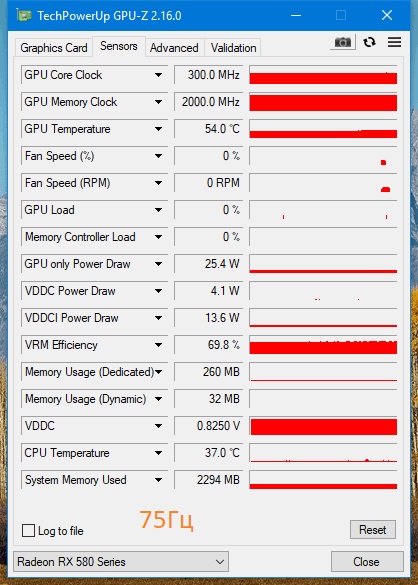Click the GPU-Z title bar app icon
This screenshot has width=418, height=585.
click(x=24, y=15)
